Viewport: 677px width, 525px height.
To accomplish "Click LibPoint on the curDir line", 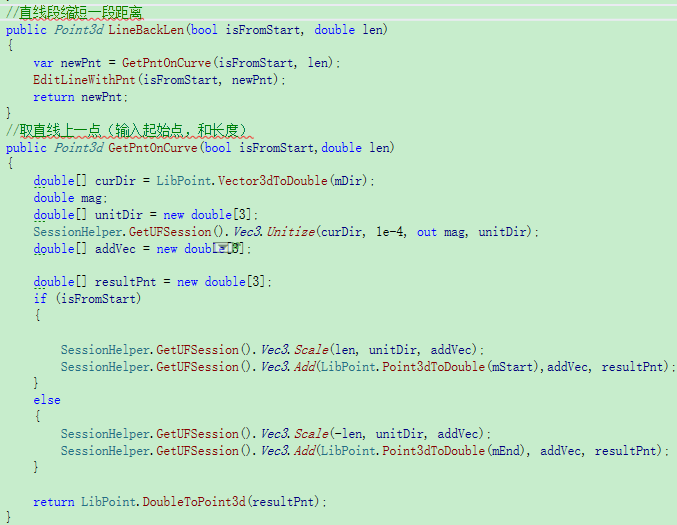I will click(x=183, y=181).
